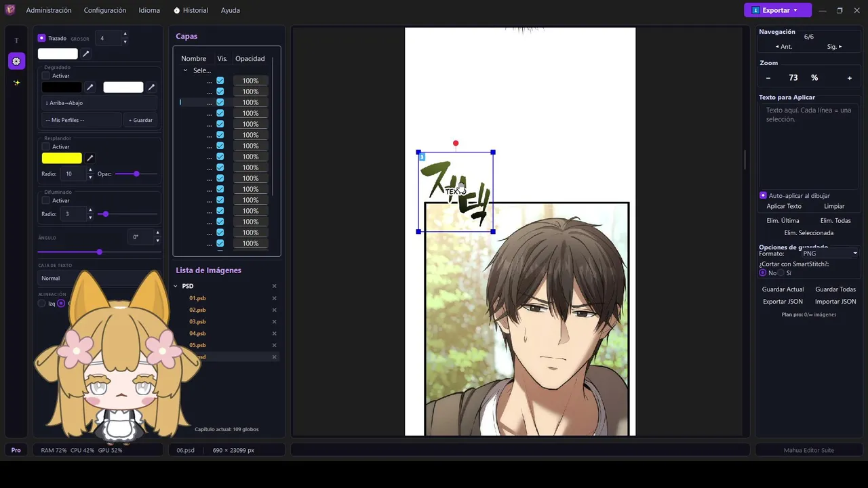Open the Formato PNG dropdown
The height and width of the screenshot is (488, 868).
(x=829, y=253)
